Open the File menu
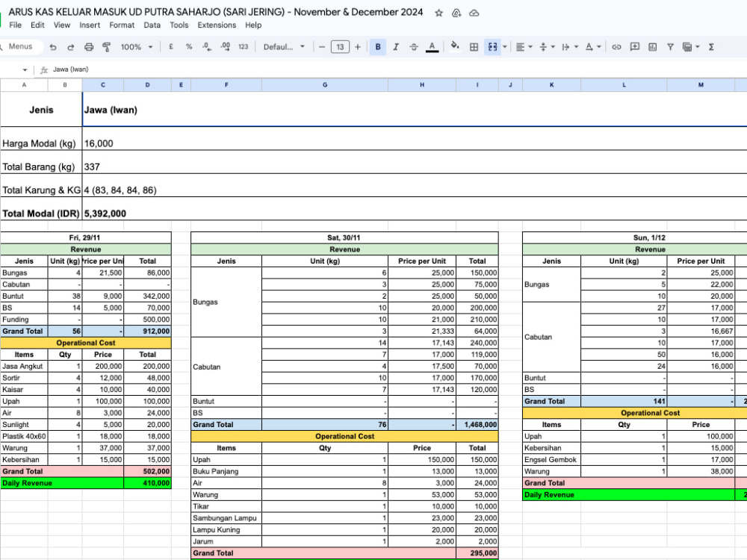Screen dimensions: 747x560 (x=15, y=25)
